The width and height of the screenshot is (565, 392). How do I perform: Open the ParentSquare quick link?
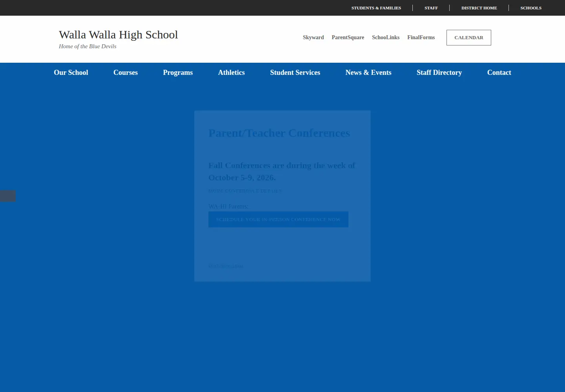point(348,38)
